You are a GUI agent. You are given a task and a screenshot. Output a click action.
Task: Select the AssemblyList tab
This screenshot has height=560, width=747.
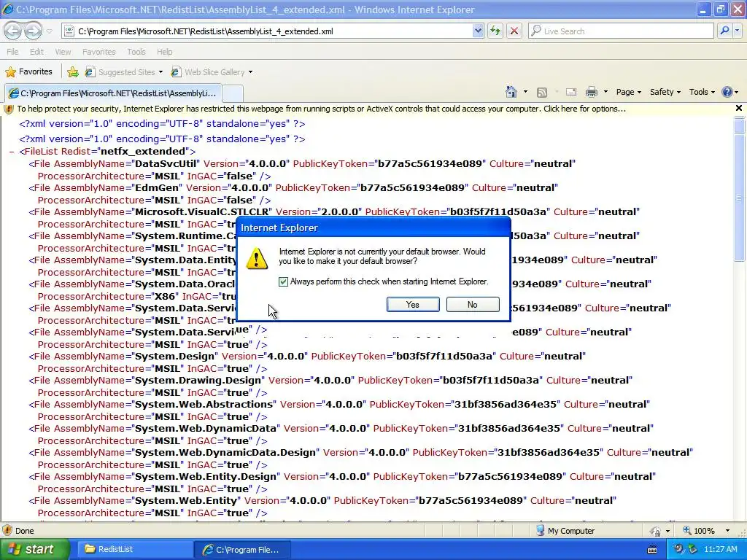click(x=113, y=93)
